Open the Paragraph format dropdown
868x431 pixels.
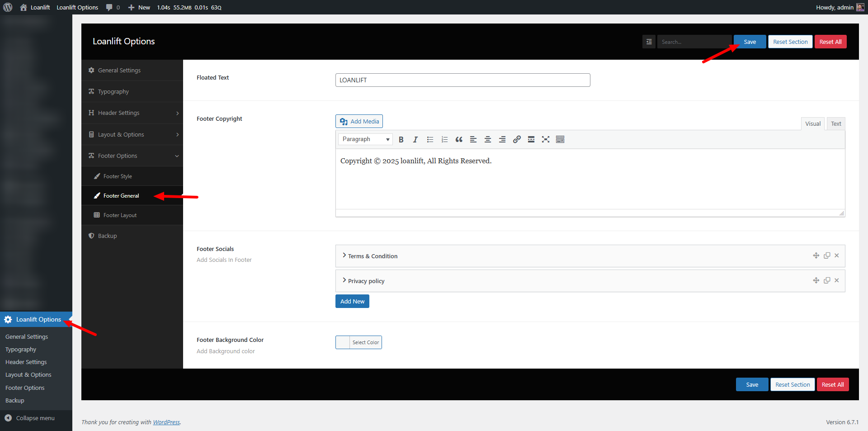pyautogui.click(x=365, y=139)
